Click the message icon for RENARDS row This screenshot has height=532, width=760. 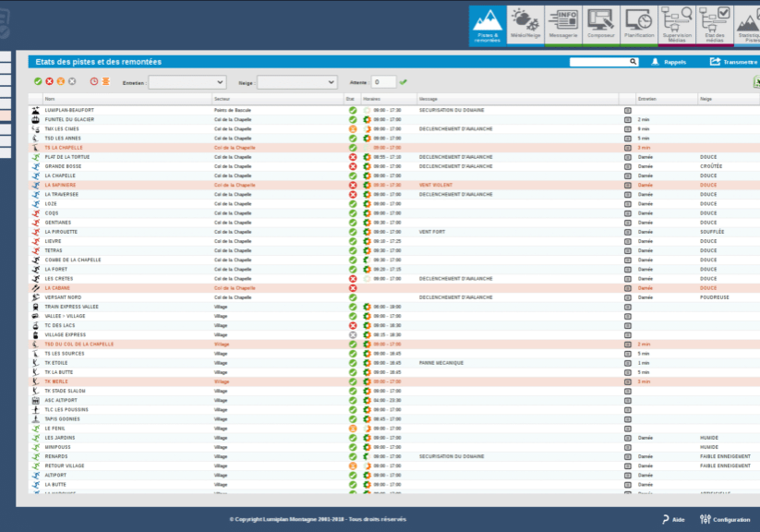tap(628, 457)
